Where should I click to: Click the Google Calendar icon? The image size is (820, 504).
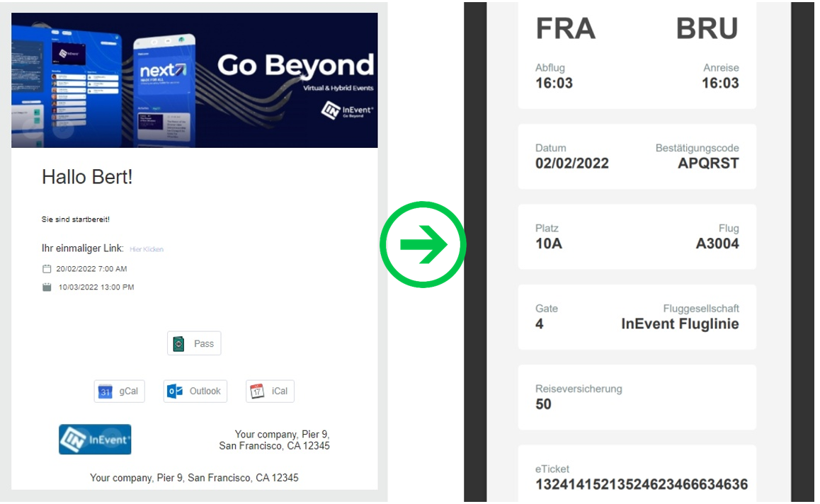105,391
